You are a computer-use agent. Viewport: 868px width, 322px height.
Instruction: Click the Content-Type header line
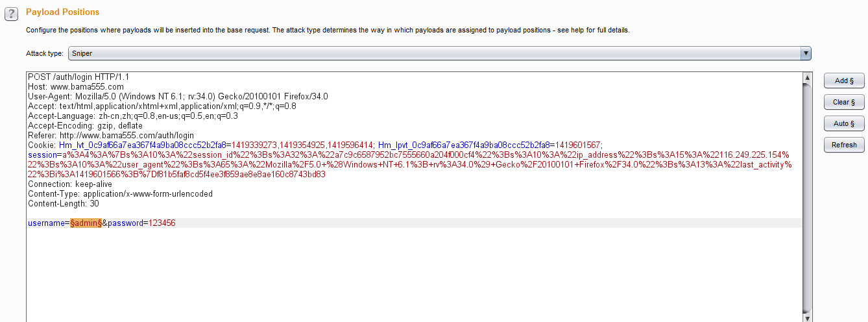(x=120, y=193)
